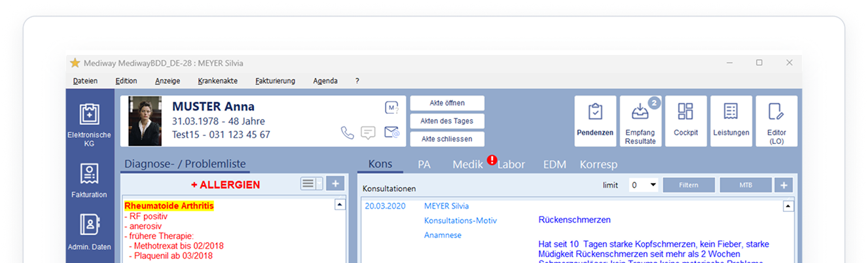The width and height of the screenshot is (868, 263).
Task: Launch the Editor (LO)
Action: (776, 120)
